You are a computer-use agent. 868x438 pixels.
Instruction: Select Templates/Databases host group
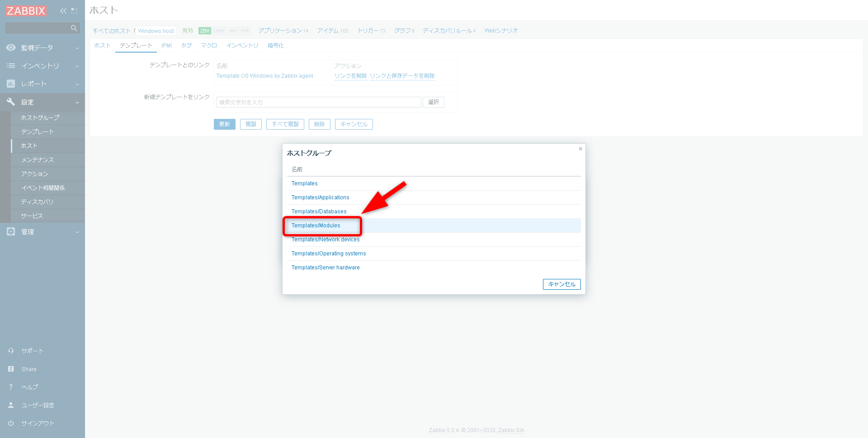(319, 212)
